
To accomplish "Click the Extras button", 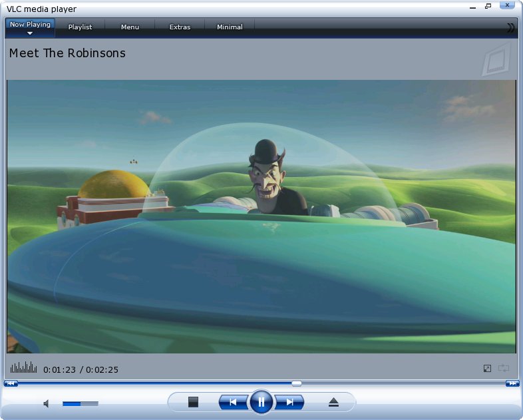I will (x=180, y=27).
